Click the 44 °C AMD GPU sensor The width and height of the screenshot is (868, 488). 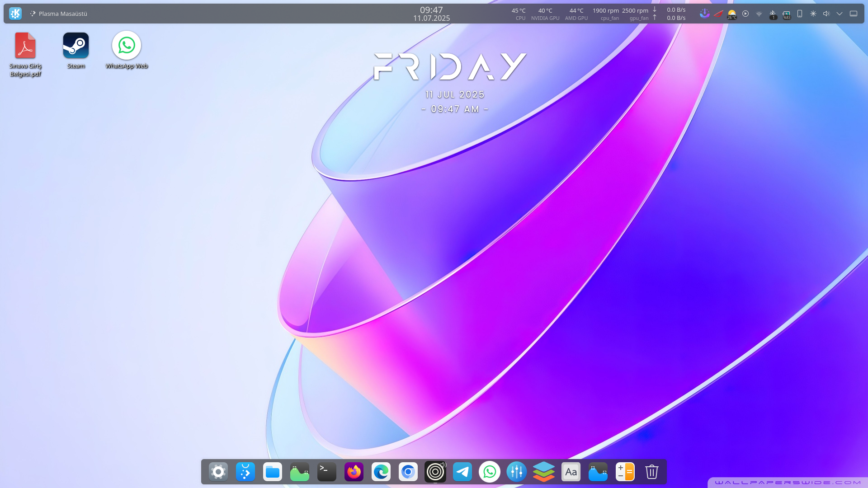[x=576, y=14]
